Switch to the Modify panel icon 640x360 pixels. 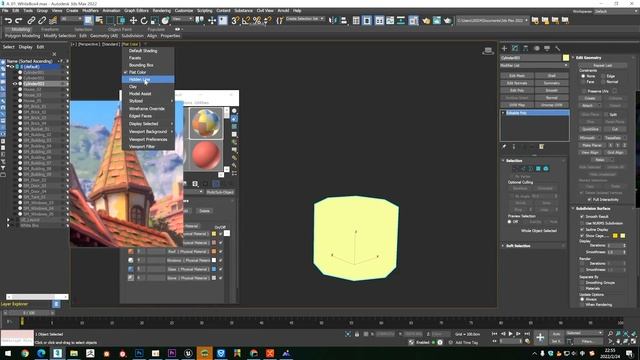[515, 48]
